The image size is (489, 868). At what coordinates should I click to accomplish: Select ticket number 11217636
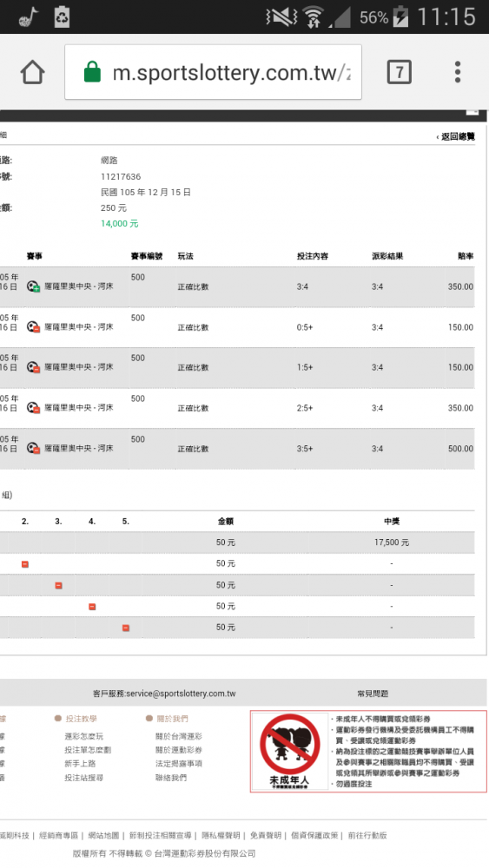click(121, 176)
